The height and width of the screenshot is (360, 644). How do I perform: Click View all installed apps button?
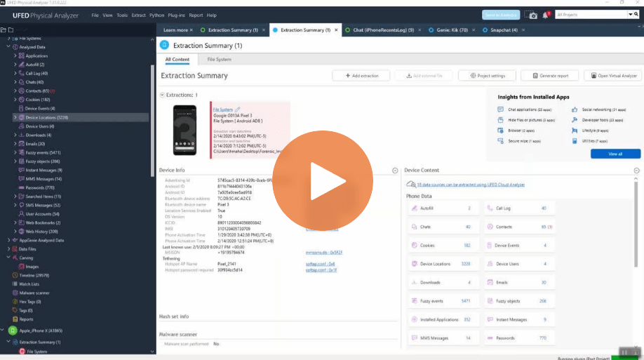(615, 154)
